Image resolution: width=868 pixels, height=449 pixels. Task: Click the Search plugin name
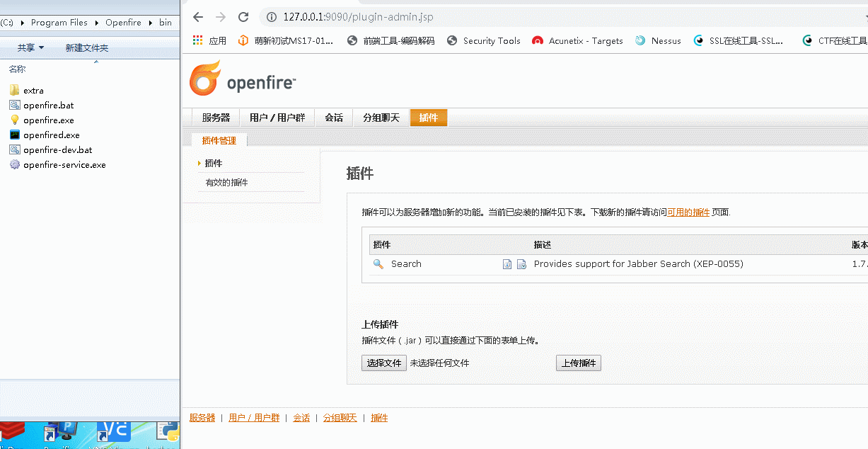406,264
